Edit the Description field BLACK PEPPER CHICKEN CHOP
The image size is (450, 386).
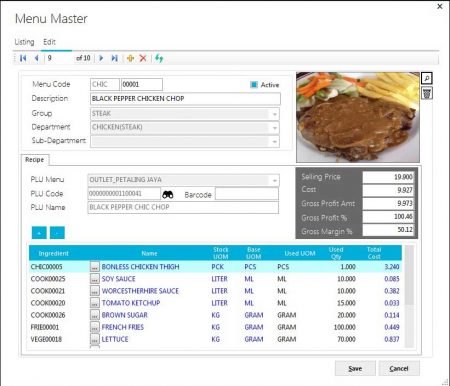[185, 99]
